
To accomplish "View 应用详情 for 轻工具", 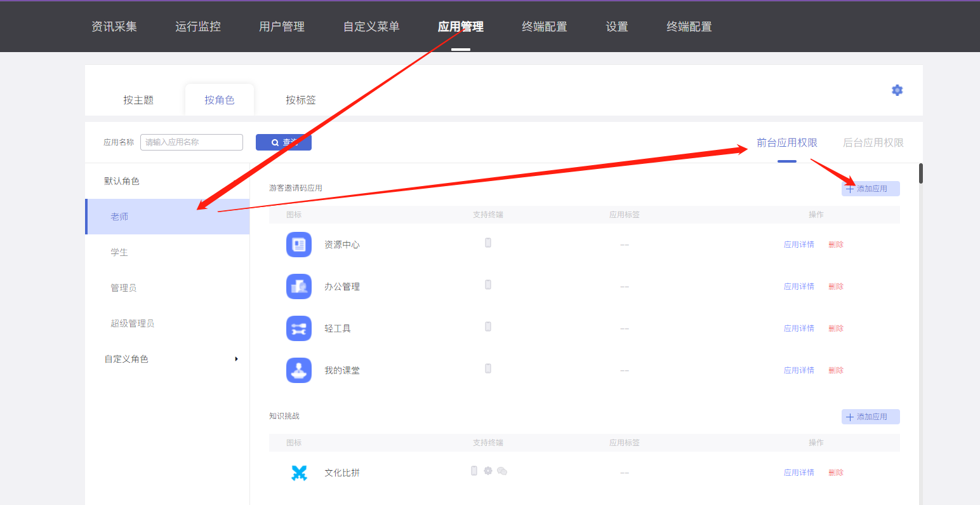I will point(799,328).
